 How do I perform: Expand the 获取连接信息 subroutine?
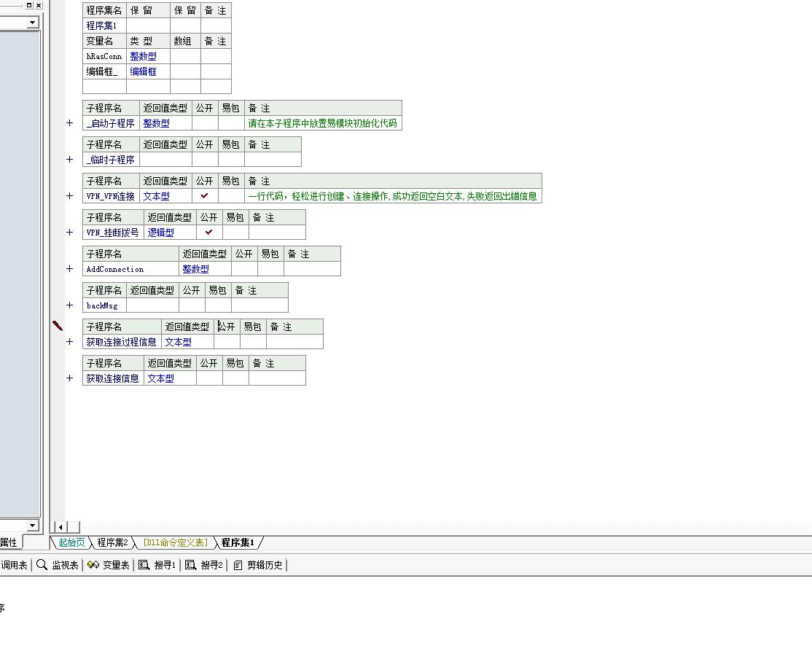point(70,378)
